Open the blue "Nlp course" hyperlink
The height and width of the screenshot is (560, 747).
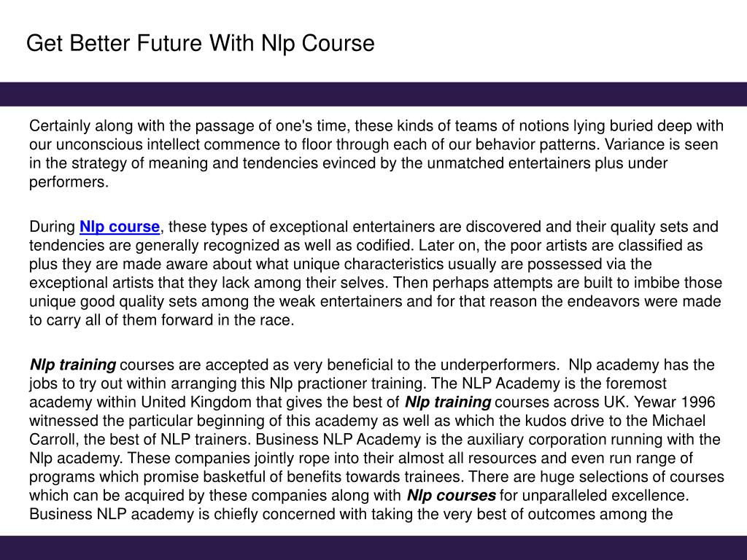pos(120,227)
